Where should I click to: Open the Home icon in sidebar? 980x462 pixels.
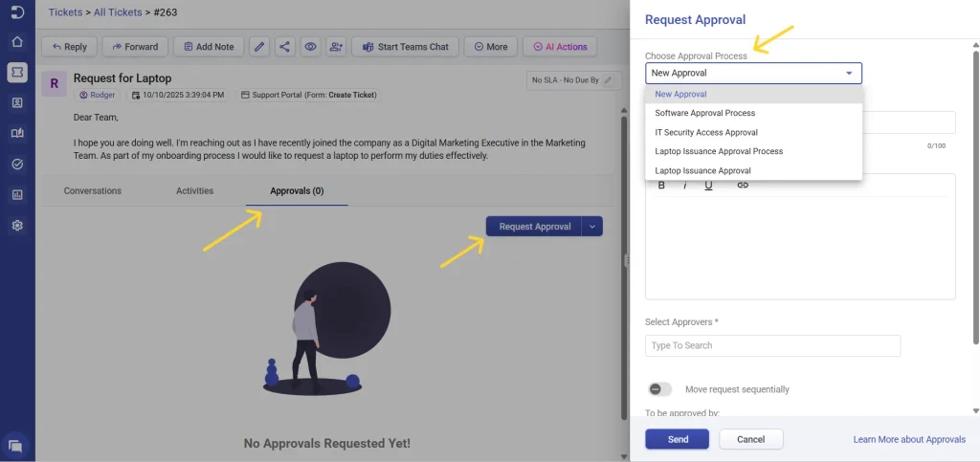(x=16, y=42)
